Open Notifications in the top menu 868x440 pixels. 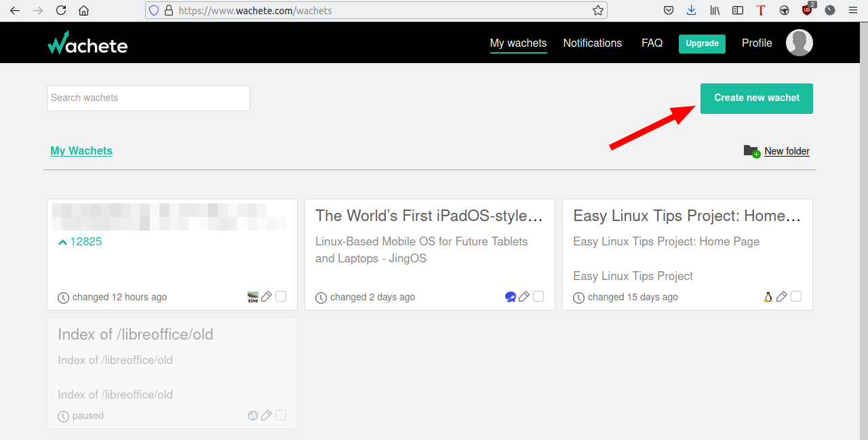(592, 43)
